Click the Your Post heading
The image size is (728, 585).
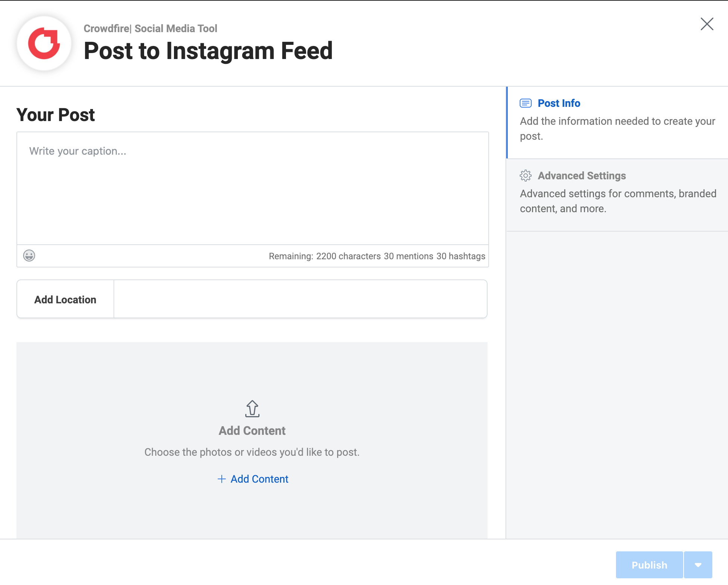(x=56, y=115)
